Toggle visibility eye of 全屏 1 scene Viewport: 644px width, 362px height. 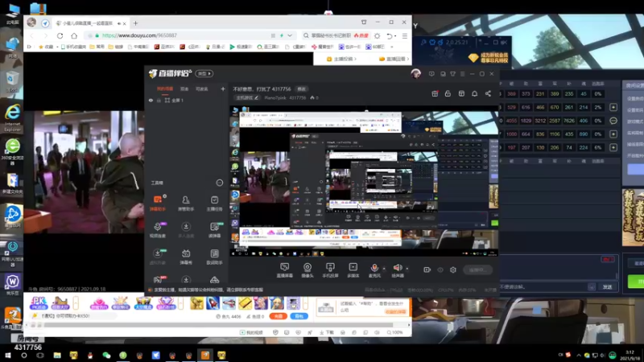151,100
